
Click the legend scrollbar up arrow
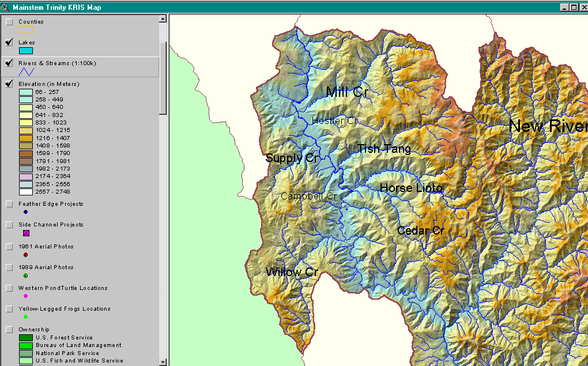(x=163, y=19)
